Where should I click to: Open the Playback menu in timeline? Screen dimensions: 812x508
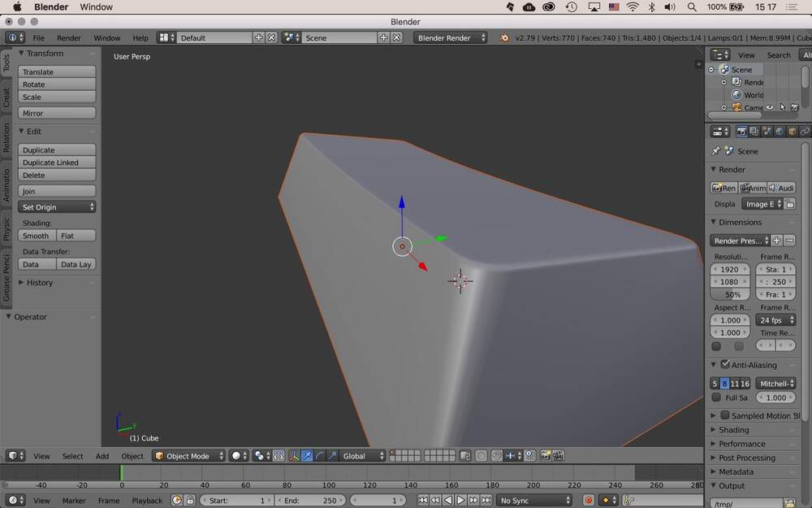147,501
